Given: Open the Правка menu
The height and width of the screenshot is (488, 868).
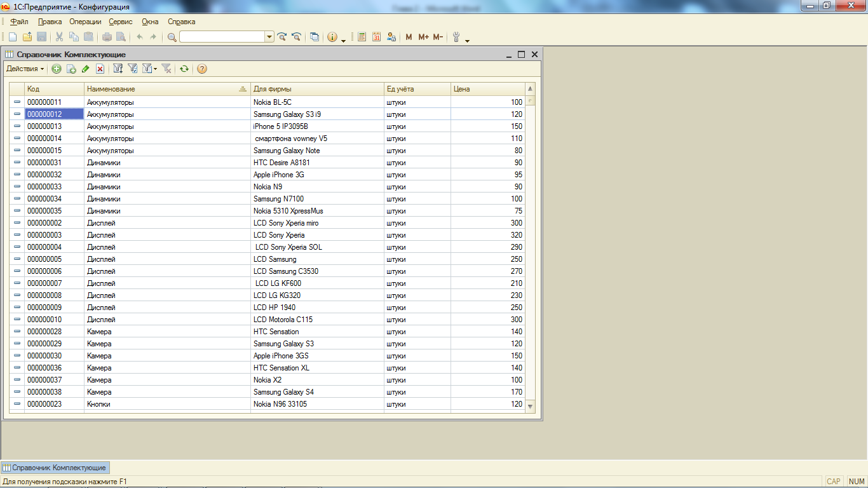Looking at the screenshot, I should (x=50, y=22).
